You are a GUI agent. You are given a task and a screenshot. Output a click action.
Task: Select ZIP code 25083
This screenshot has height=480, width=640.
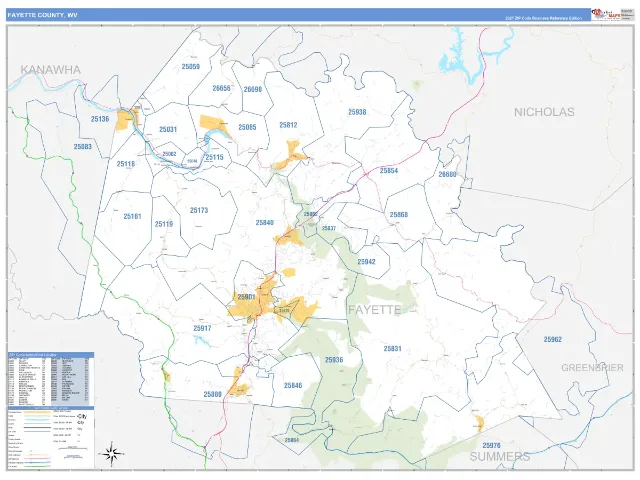(82, 147)
